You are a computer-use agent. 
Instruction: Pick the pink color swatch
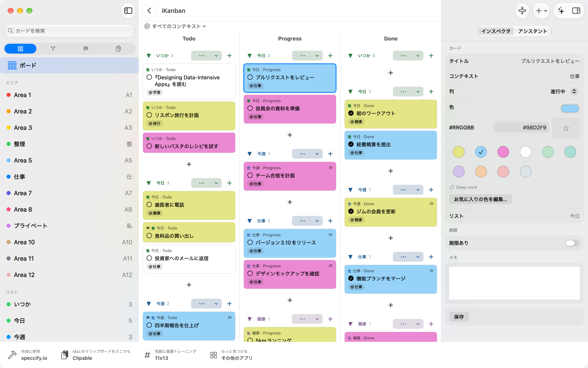pos(503,152)
